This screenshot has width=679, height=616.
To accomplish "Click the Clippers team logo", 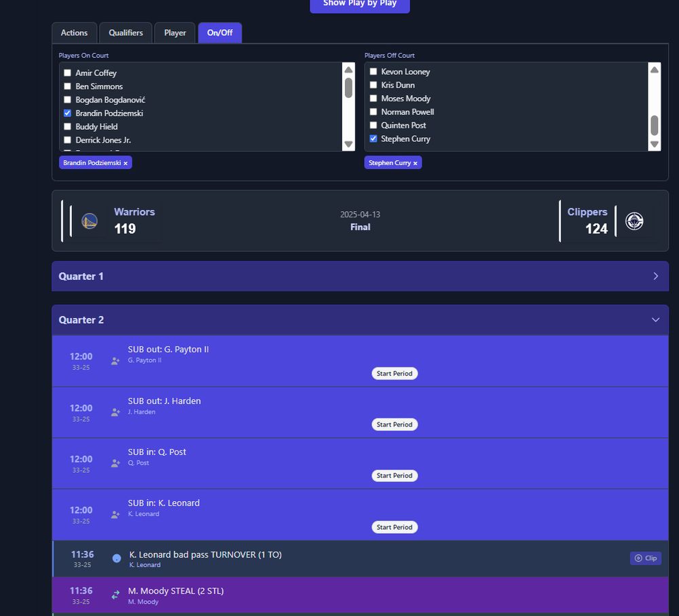I will tap(634, 221).
